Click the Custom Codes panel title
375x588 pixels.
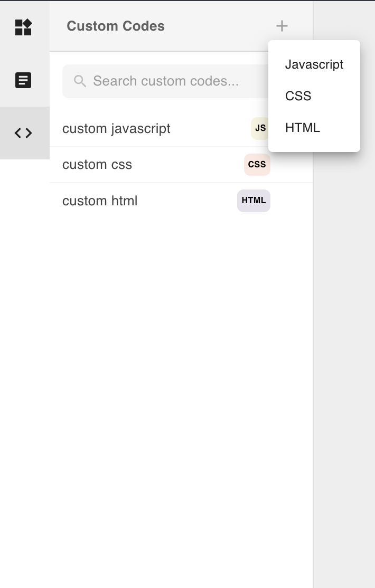116,26
